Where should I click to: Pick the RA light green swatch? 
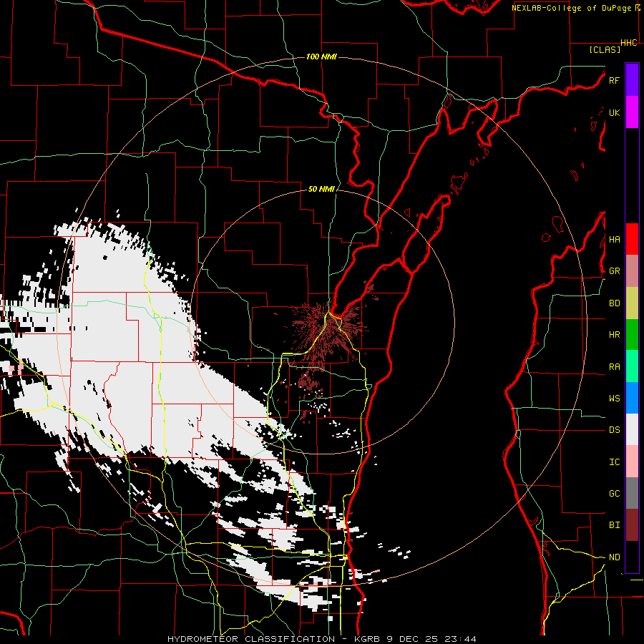click(x=632, y=366)
